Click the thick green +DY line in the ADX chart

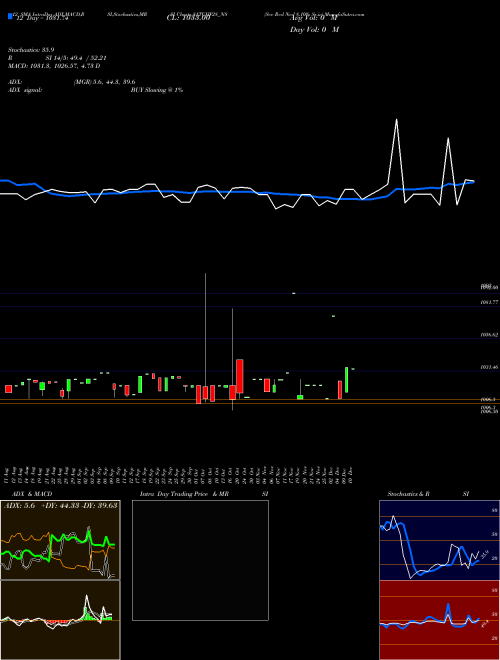[x=58, y=546]
